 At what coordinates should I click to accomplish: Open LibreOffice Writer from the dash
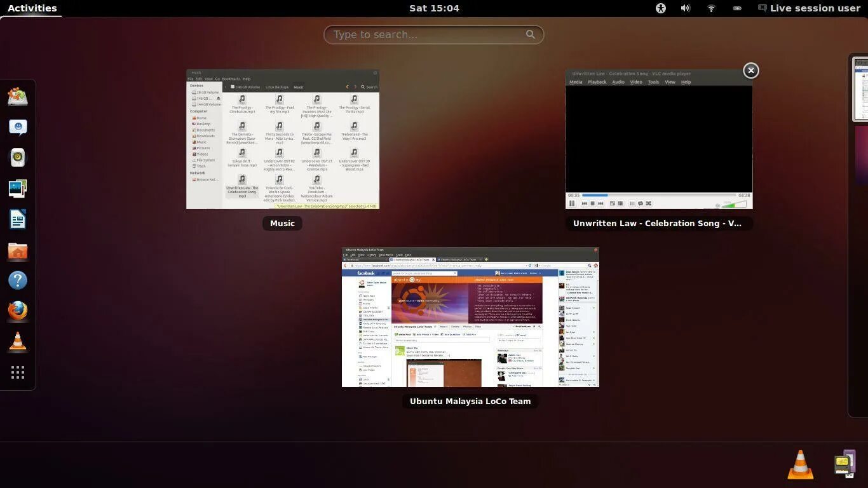click(x=18, y=219)
